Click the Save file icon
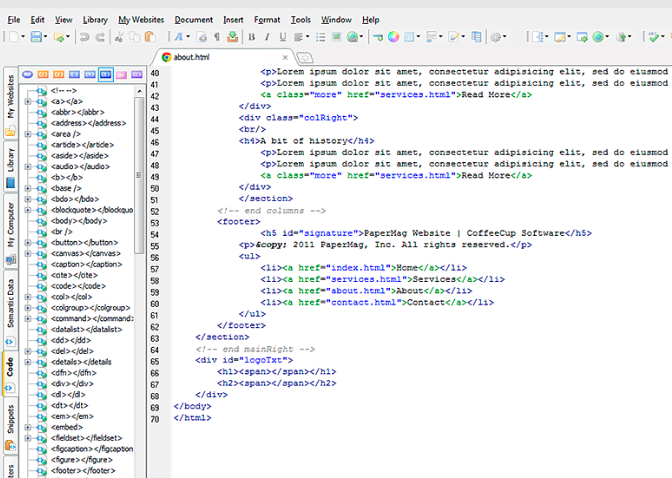672x478 pixels. click(x=37, y=37)
